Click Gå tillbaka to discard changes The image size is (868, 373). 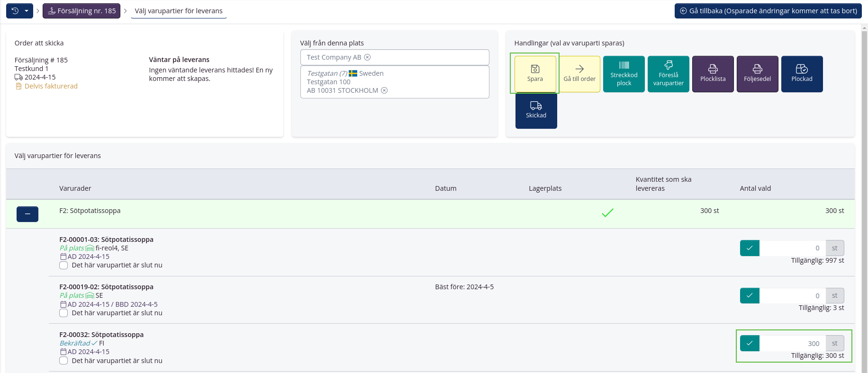[x=768, y=11]
